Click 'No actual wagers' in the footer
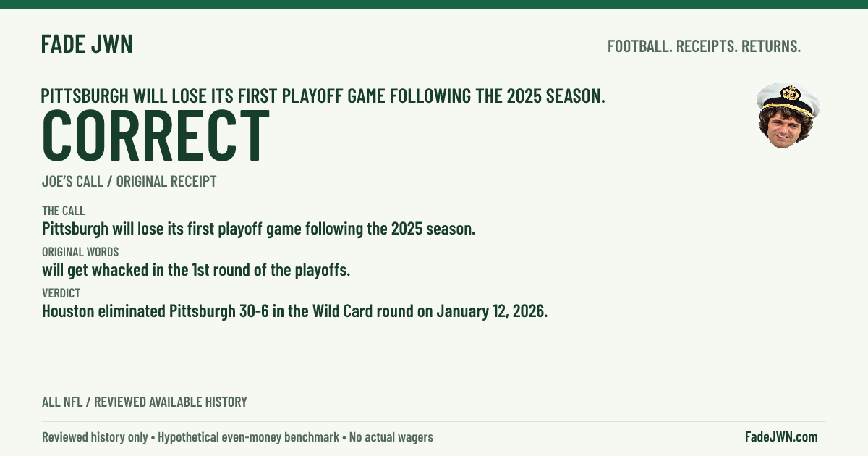 click(x=391, y=437)
